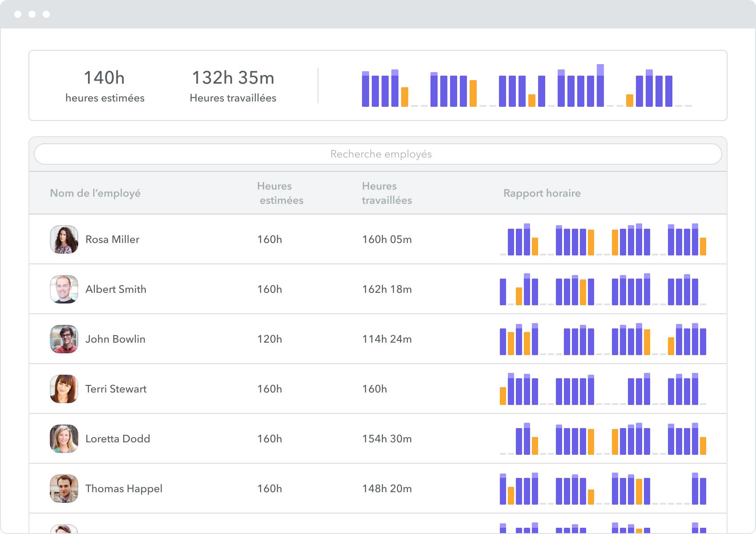
Task: Select the name Terri Stewart
Action: click(x=116, y=389)
